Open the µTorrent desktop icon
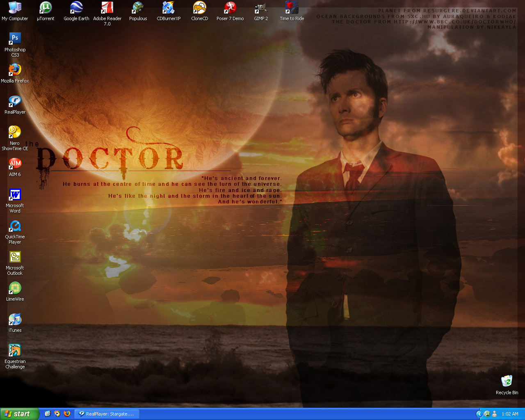Viewport: 525px width, 420px height. (x=45, y=8)
